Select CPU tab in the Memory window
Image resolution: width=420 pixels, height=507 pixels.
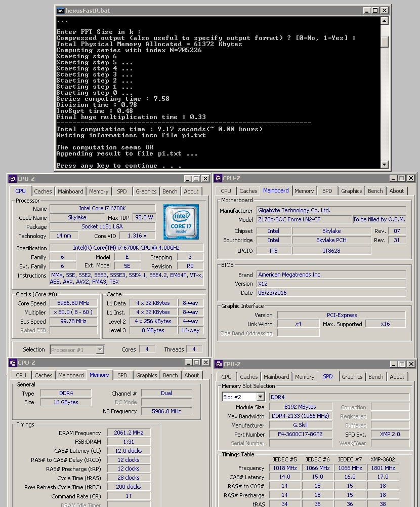click(21, 375)
